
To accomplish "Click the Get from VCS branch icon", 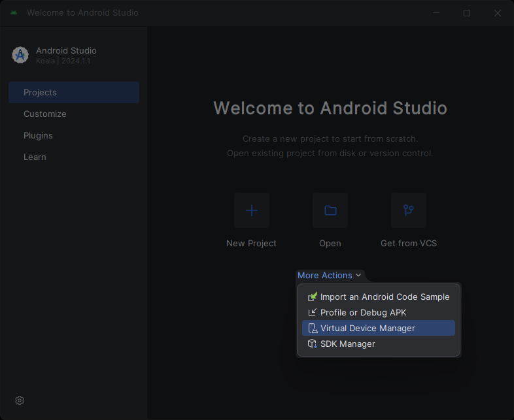I will (x=409, y=210).
